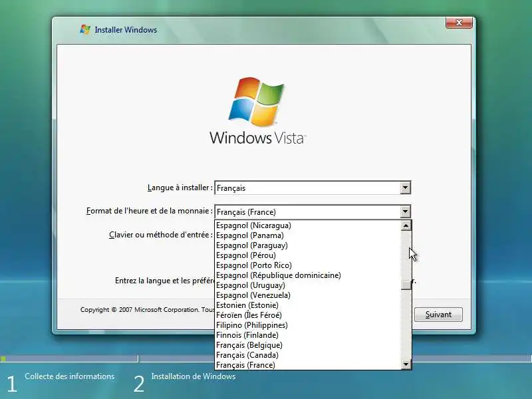This screenshot has width=532, height=399.
Task: Choose Espagnol (Pérou) option
Action: tap(308, 255)
